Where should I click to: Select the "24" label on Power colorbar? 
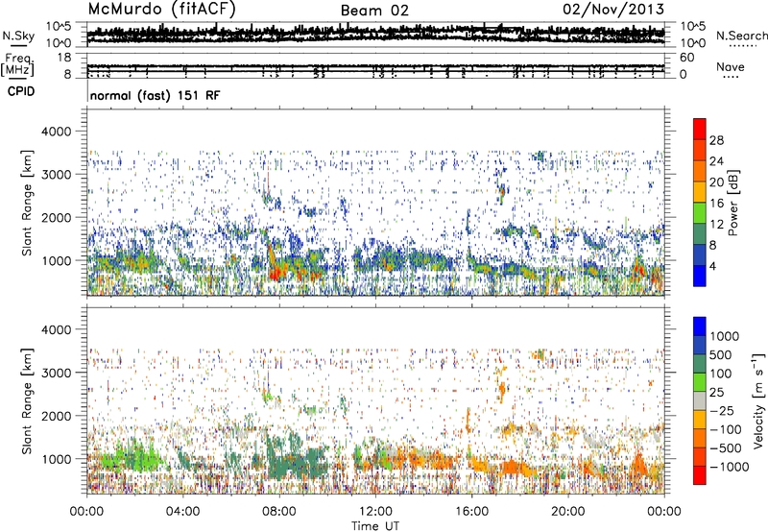click(716, 161)
